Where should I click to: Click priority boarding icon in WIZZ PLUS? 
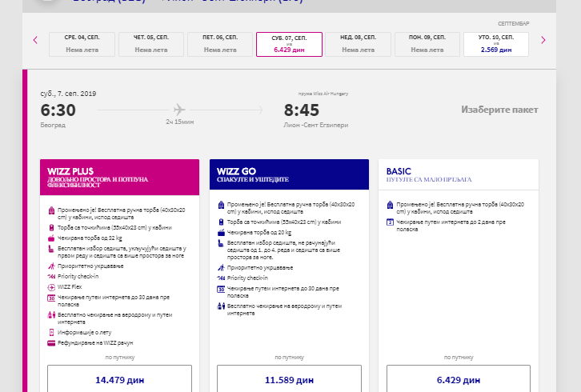pyautogui.click(x=51, y=266)
